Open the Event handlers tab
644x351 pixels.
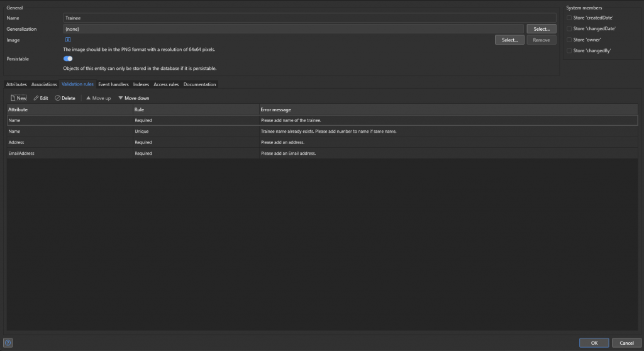point(113,84)
